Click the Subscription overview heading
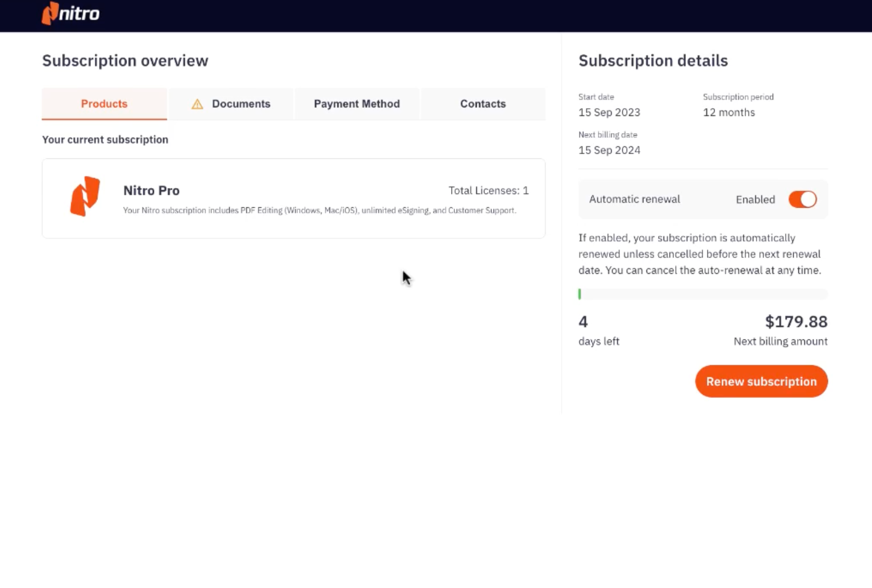 click(x=125, y=61)
